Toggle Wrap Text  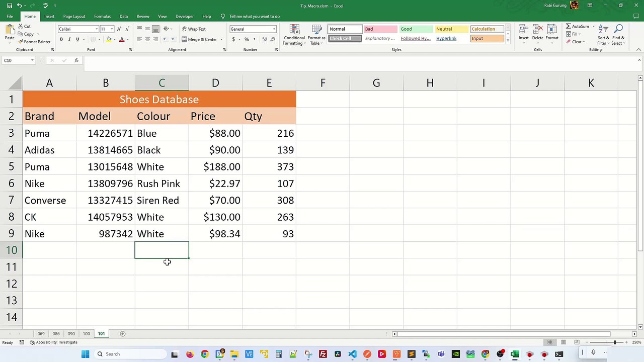click(x=194, y=29)
